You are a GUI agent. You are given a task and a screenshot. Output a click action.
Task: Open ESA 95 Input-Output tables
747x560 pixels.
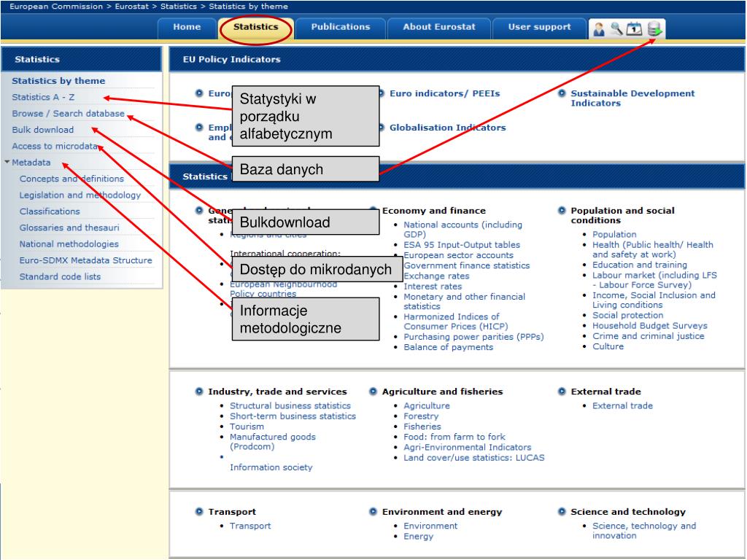coord(462,245)
